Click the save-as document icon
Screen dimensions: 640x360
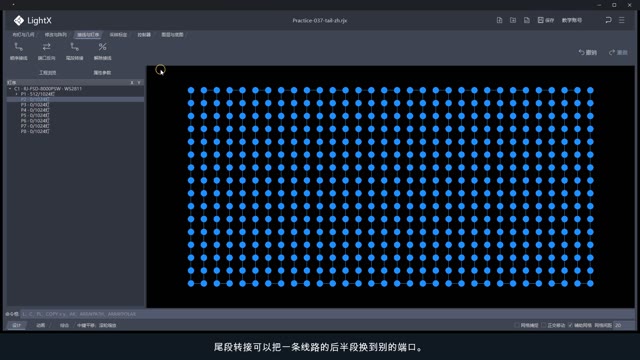tap(527, 20)
